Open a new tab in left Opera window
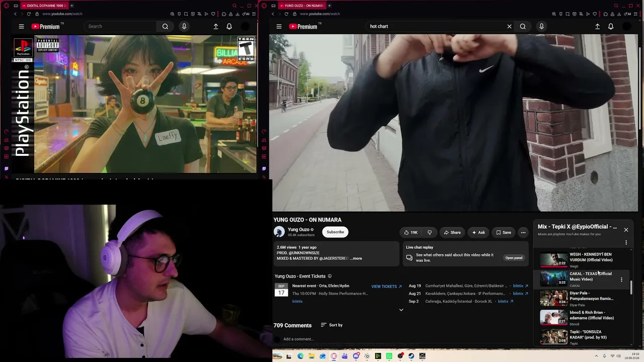644x362 pixels. 71,6
